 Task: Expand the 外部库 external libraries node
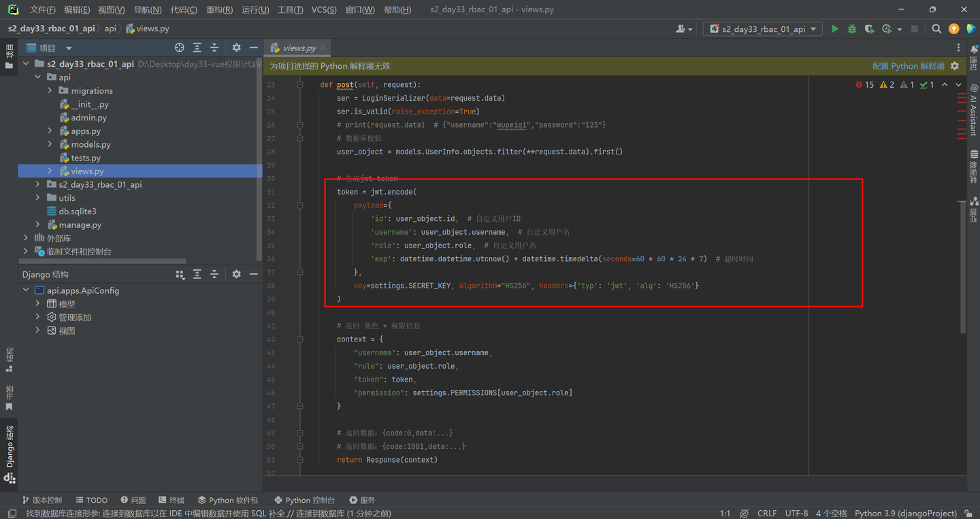click(26, 238)
